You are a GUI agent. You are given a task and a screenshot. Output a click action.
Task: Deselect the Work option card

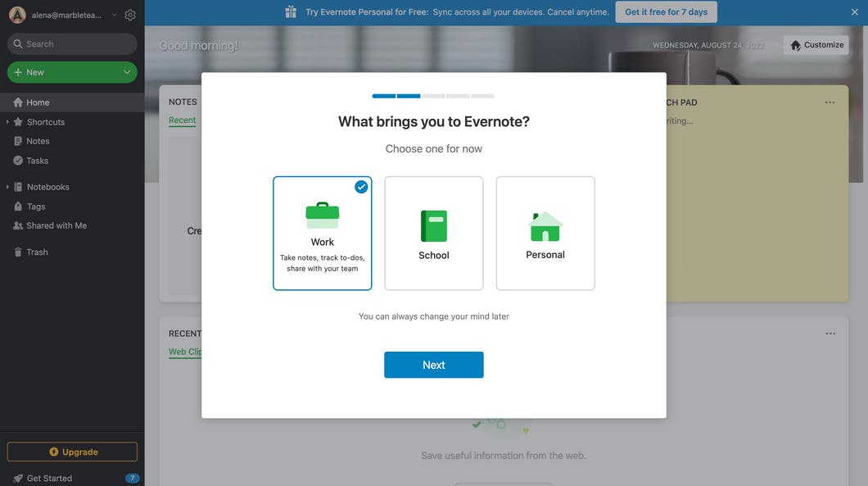(x=322, y=233)
